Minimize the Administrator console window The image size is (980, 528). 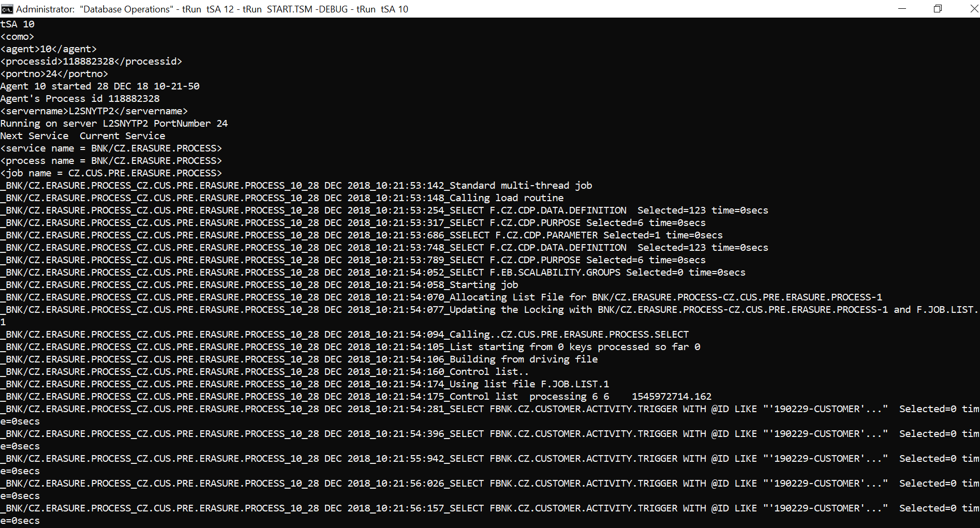pos(902,9)
